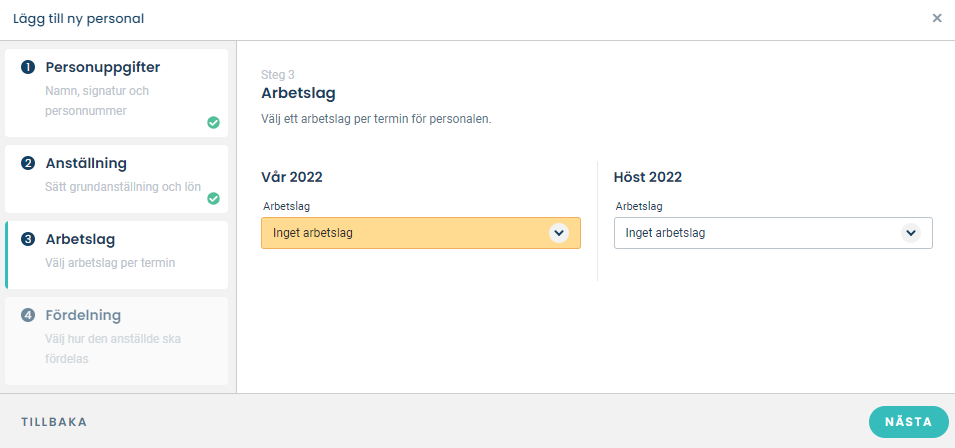955x448 pixels.
Task: Select the Fördelning step in sidebar
Action: (x=116, y=341)
